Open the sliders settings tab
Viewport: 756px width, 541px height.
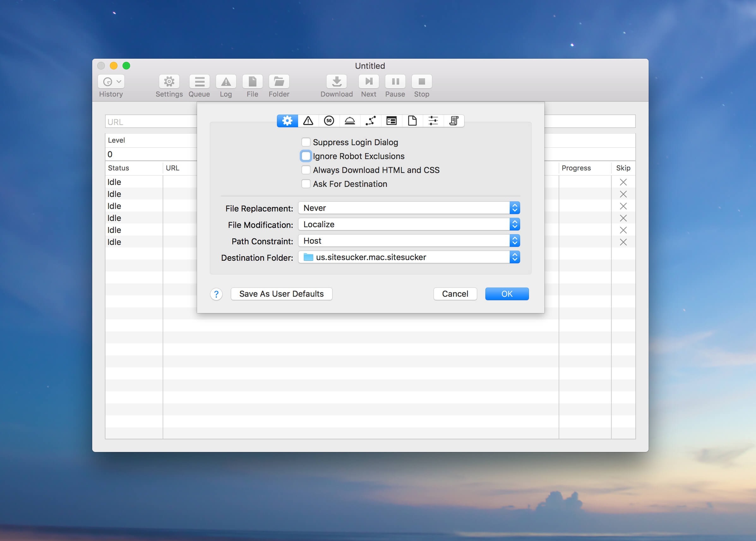click(433, 121)
